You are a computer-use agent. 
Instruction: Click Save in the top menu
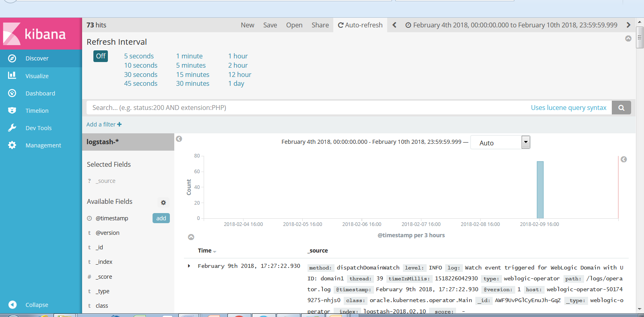(x=270, y=25)
